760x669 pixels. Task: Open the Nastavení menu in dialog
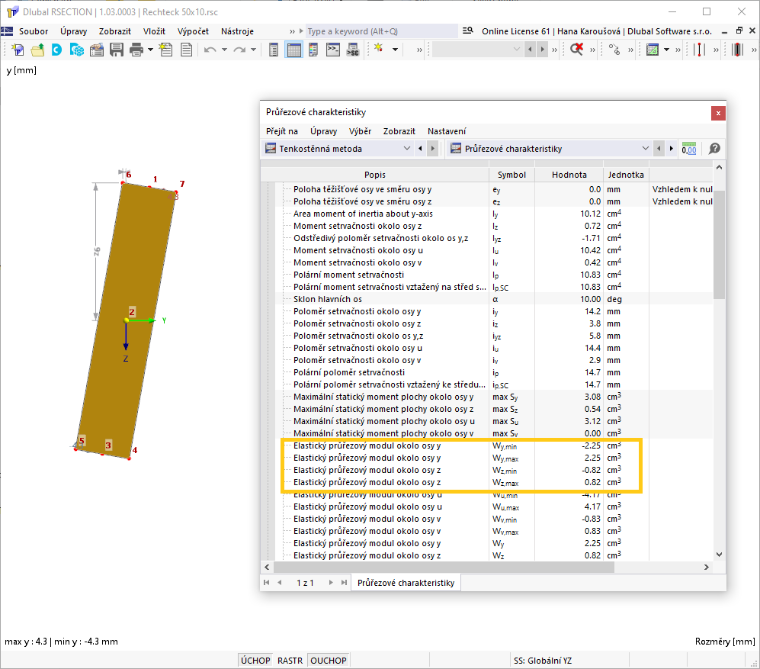coord(447,131)
